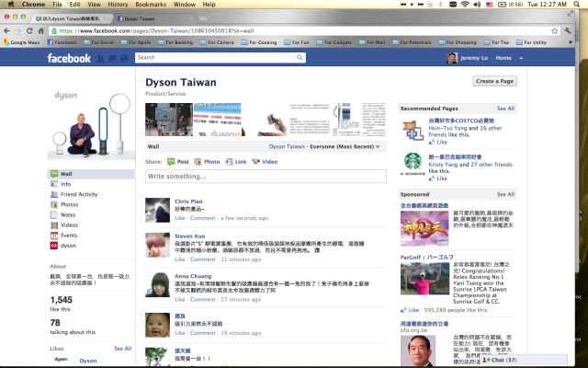Select Photo share option
Screen dimensions: 588x368
(207, 162)
